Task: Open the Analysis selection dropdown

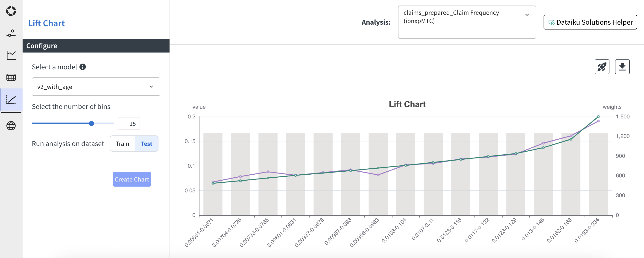Action: tap(467, 22)
